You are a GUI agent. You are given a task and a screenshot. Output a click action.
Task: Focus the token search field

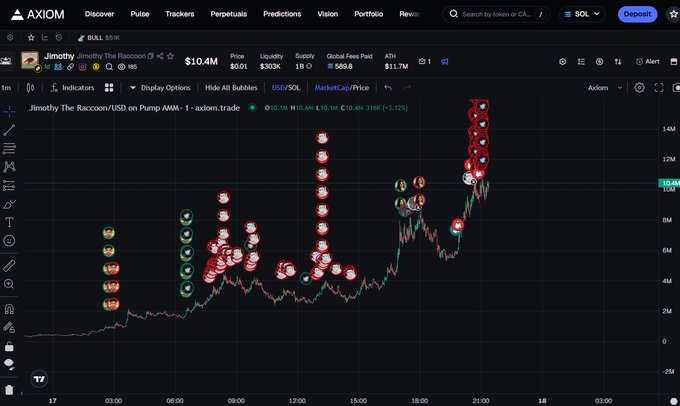pyautogui.click(x=496, y=14)
